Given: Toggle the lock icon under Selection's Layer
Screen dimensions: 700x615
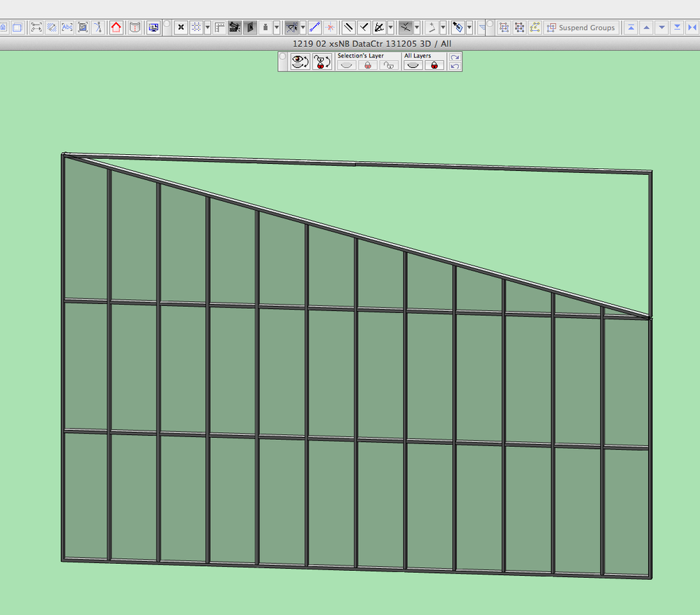Looking at the screenshot, I should (x=367, y=64).
